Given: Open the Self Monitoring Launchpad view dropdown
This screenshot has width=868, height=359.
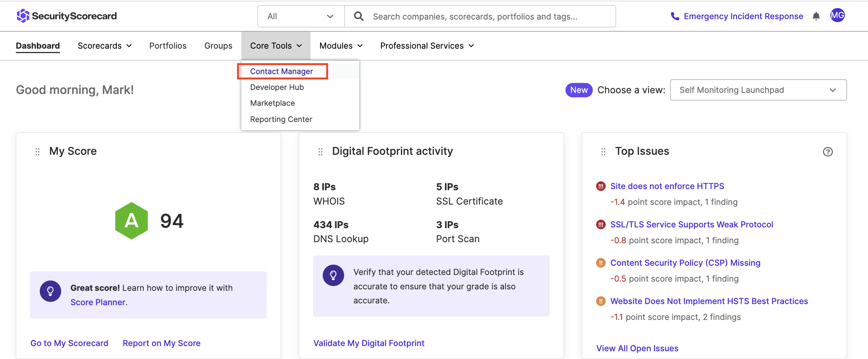Looking at the screenshot, I should pos(758,90).
